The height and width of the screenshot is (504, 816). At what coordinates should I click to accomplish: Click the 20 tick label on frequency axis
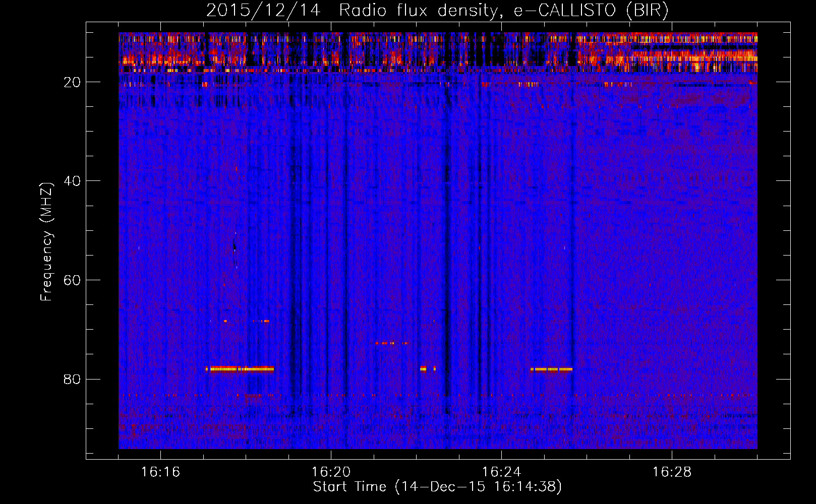click(x=72, y=82)
